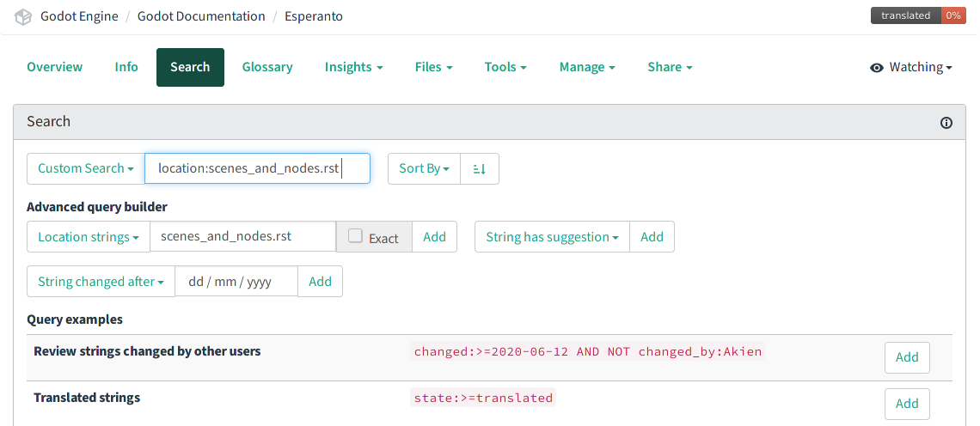Open the Insights menu
Image resolution: width=980 pixels, height=426 pixels.
tap(353, 67)
